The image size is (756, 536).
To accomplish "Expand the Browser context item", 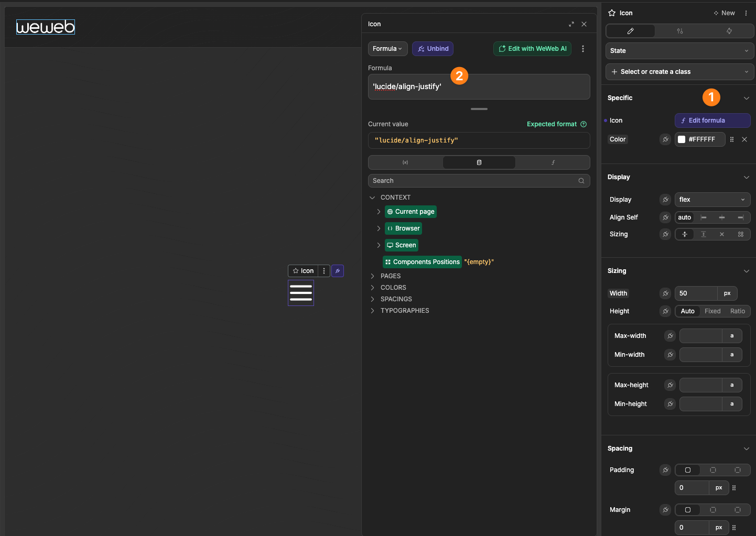I will point(379,228).
